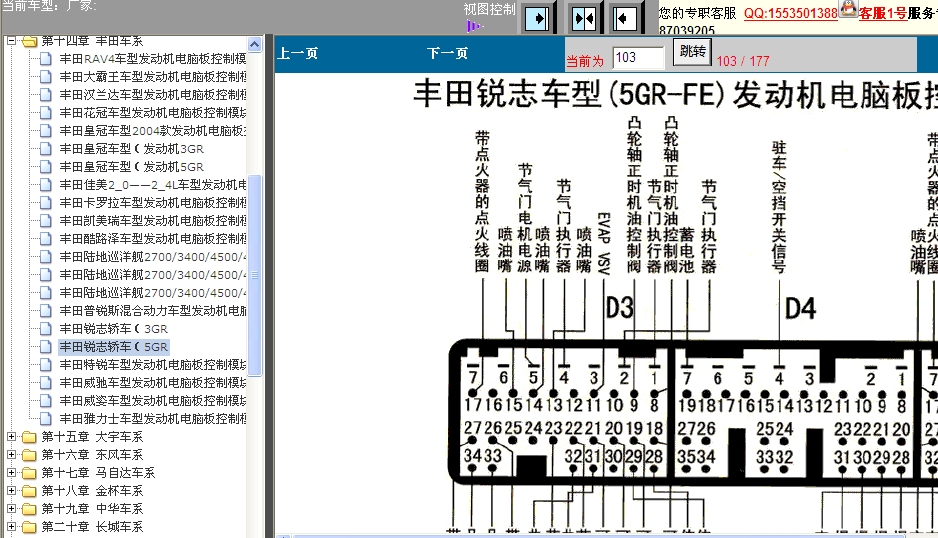Go to next page with 下一页

click(x=447, y=53)
